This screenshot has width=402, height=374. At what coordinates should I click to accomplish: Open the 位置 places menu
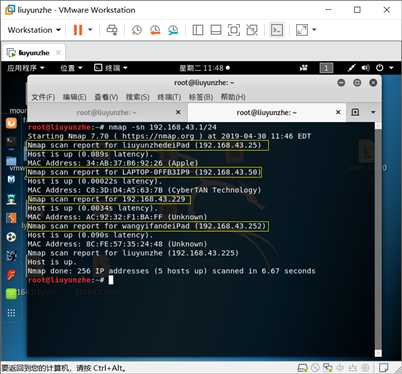(x=71, y=68)
